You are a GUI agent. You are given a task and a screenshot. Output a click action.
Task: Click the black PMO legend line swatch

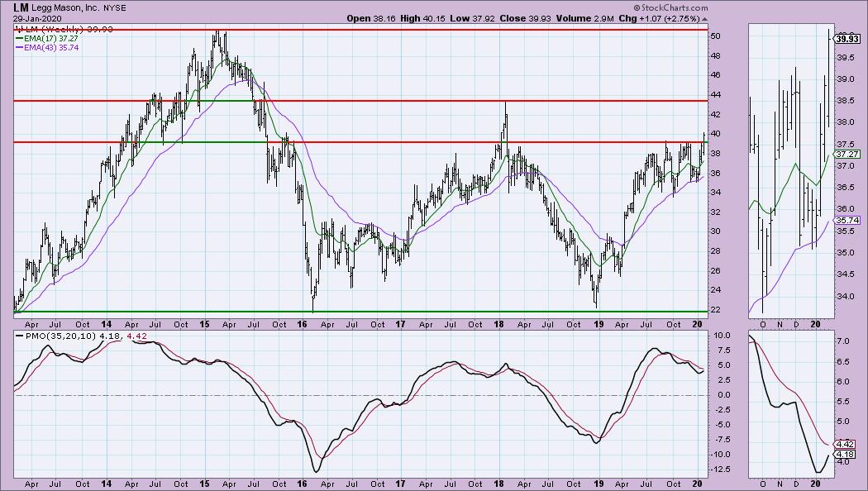click(19, 336)
